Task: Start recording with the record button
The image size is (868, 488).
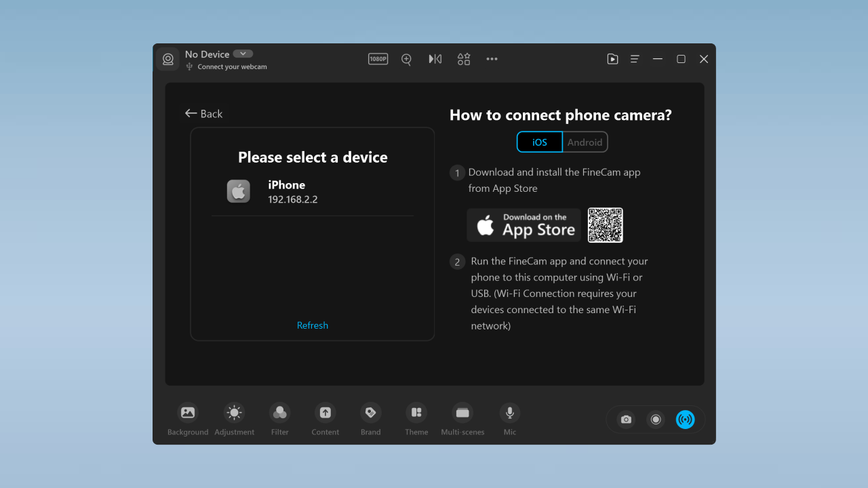Action: coord(656,420)
